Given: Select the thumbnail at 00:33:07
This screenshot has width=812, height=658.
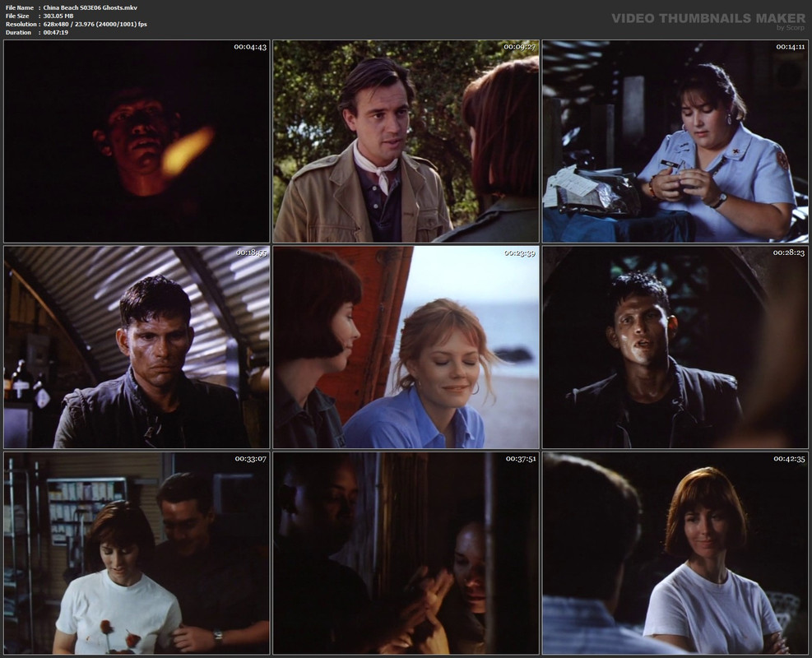Looking at the screenshot, I should (x=137, y=553).
